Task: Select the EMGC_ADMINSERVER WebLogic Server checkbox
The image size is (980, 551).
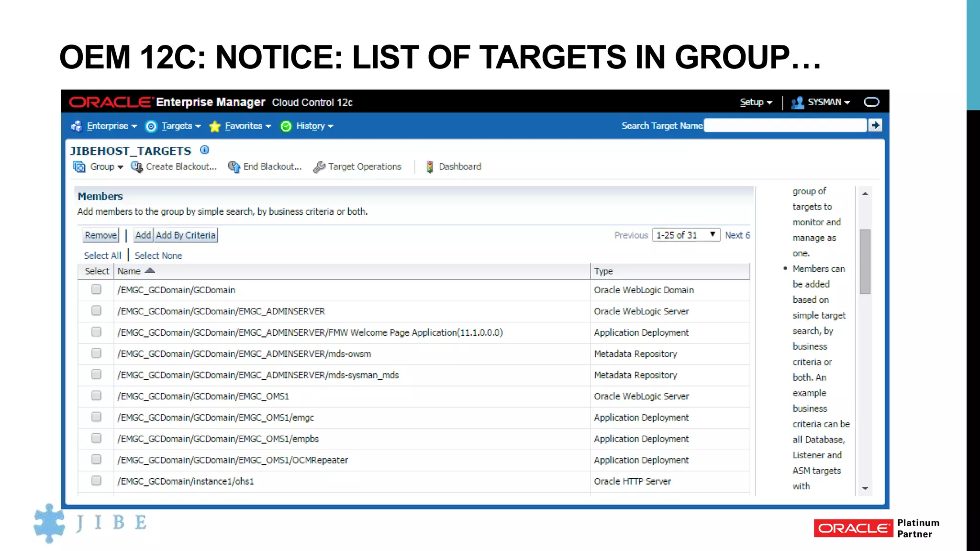Action: click(96, 310)
